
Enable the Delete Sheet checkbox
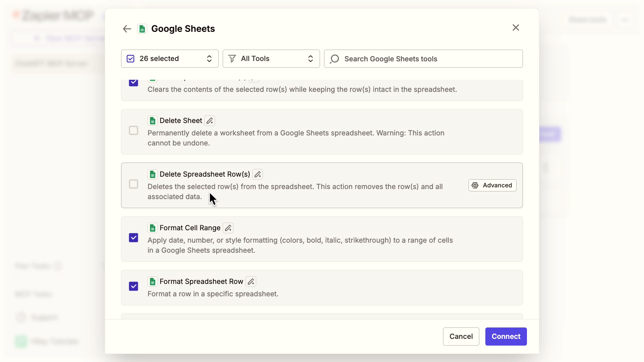(133, 130)
